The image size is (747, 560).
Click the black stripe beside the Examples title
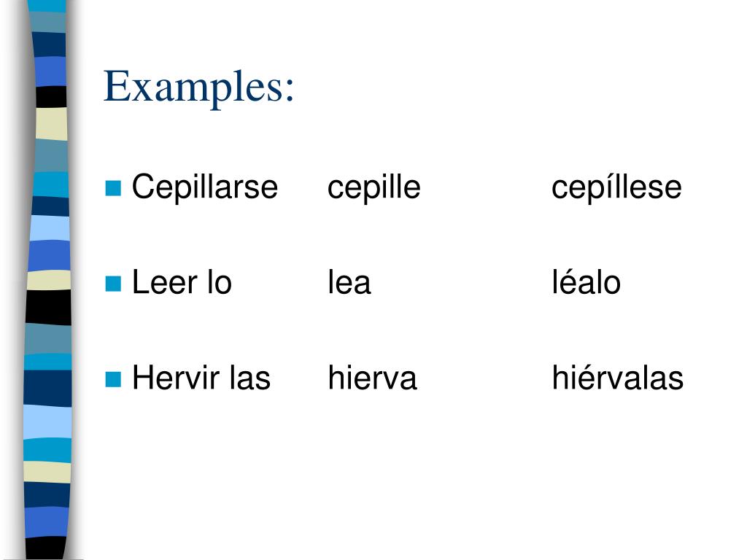(x=51, y=96)
